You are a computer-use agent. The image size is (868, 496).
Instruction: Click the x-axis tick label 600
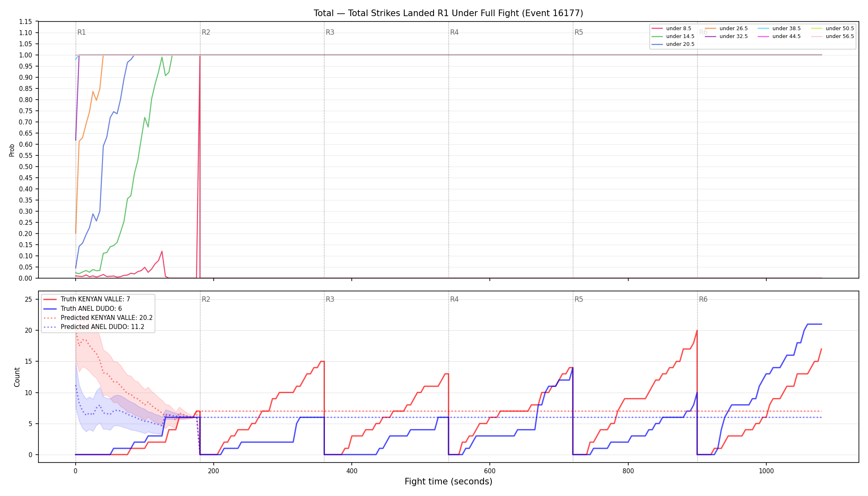[490, 471]
